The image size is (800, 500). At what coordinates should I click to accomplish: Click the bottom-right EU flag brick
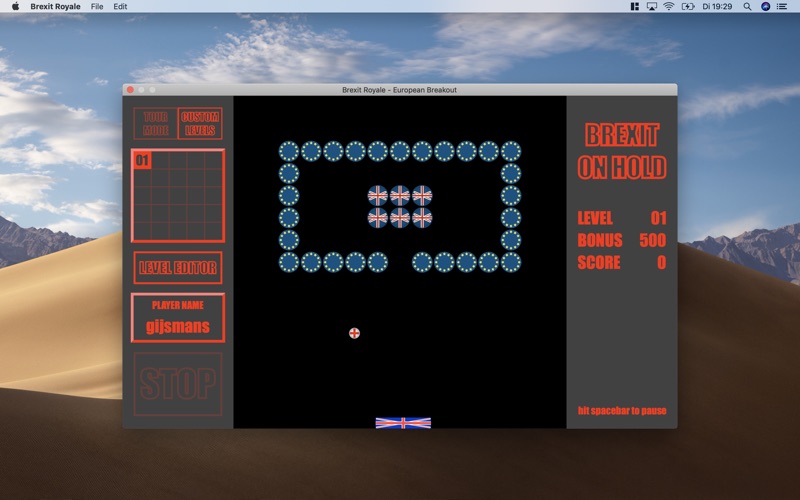click(511, 262)
